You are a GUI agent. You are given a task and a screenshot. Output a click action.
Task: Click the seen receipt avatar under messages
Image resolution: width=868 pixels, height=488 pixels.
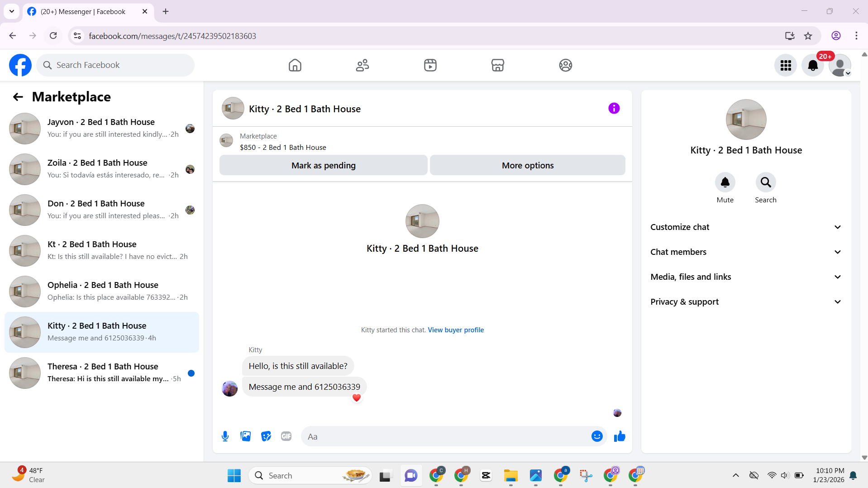click(617, 413)
